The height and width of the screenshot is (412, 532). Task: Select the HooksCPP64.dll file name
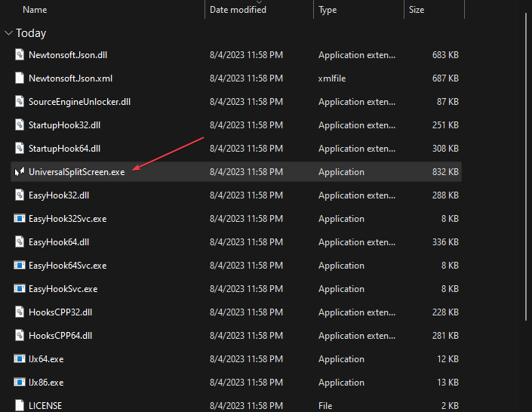click(x=60, y=336)
